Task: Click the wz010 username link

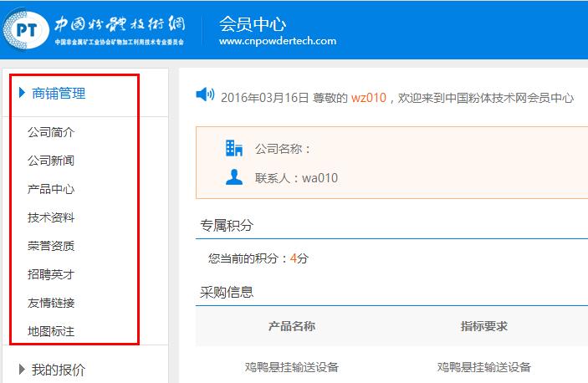Action: pyautogui.click(x=368, y=98)
